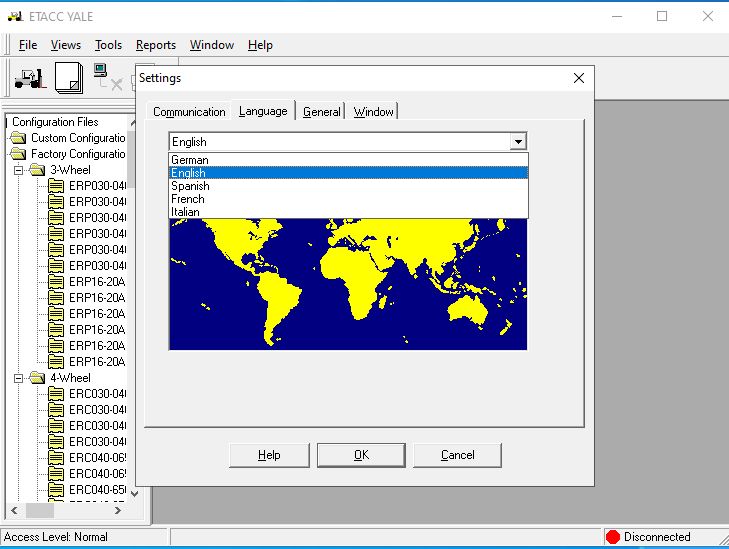
Task: Open the Tools menu
Action: pos(108,45)
